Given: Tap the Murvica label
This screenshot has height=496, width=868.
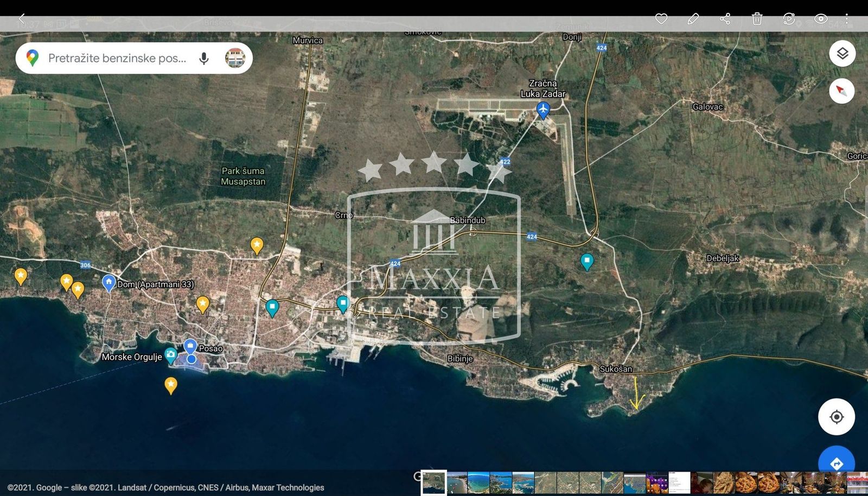Looking at the screenshot, I should point(308,40).
